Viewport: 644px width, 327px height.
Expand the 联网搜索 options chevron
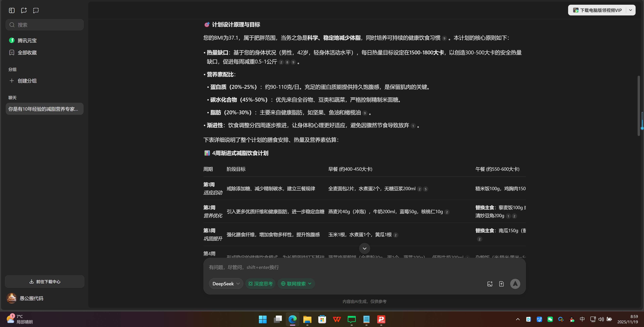click(x=310, y=284)
